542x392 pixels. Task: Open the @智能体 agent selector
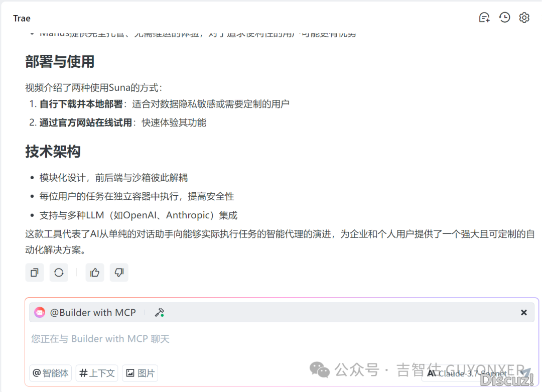pyautogui.click(x=51, y=373)
